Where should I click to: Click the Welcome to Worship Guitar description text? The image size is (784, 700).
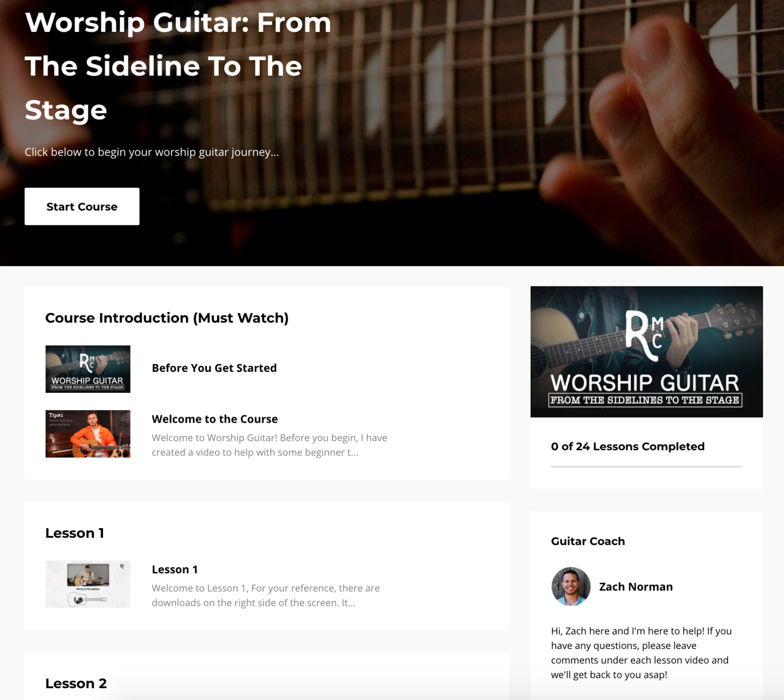270,445
